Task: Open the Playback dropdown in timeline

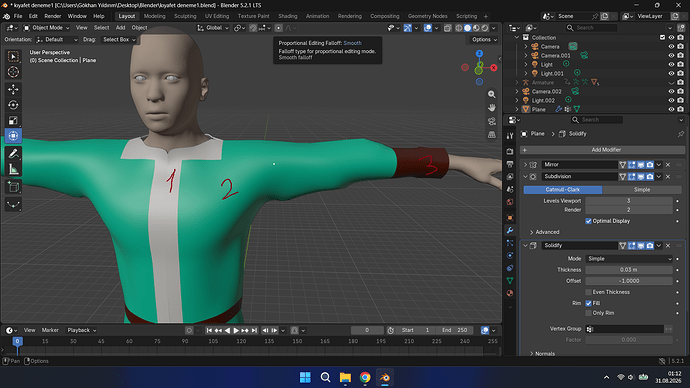Action: (x=82, y=330)
